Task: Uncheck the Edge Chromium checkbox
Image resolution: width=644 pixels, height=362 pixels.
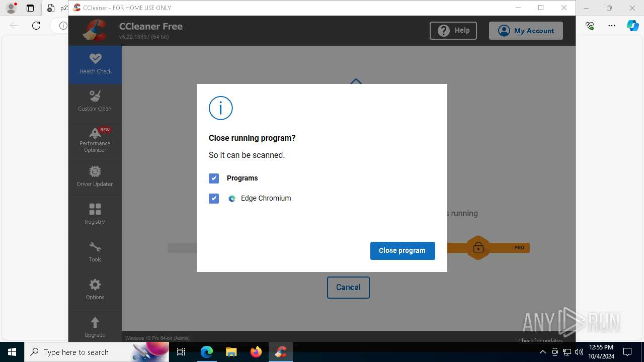Action: pyautogui.click(x=214, y=199)
